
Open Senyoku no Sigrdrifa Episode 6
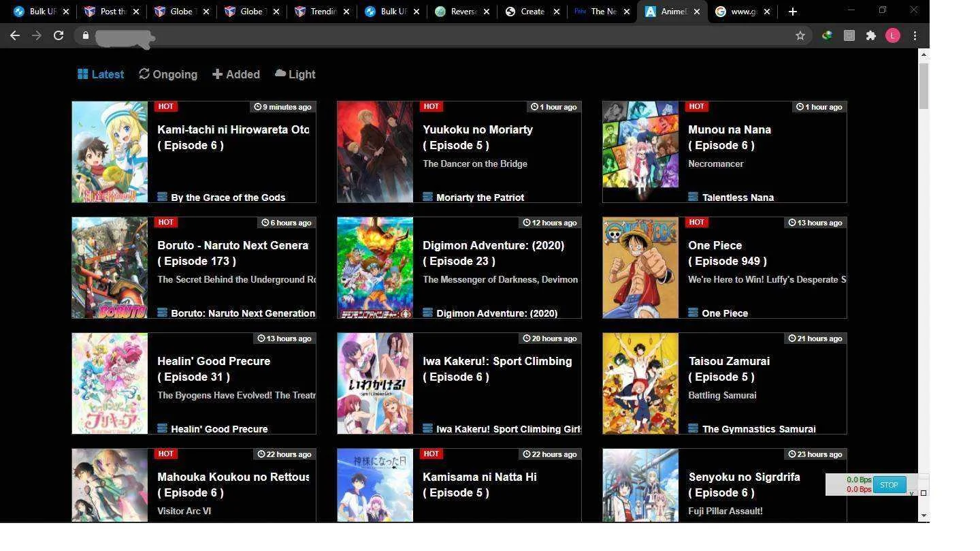[744, 484]
